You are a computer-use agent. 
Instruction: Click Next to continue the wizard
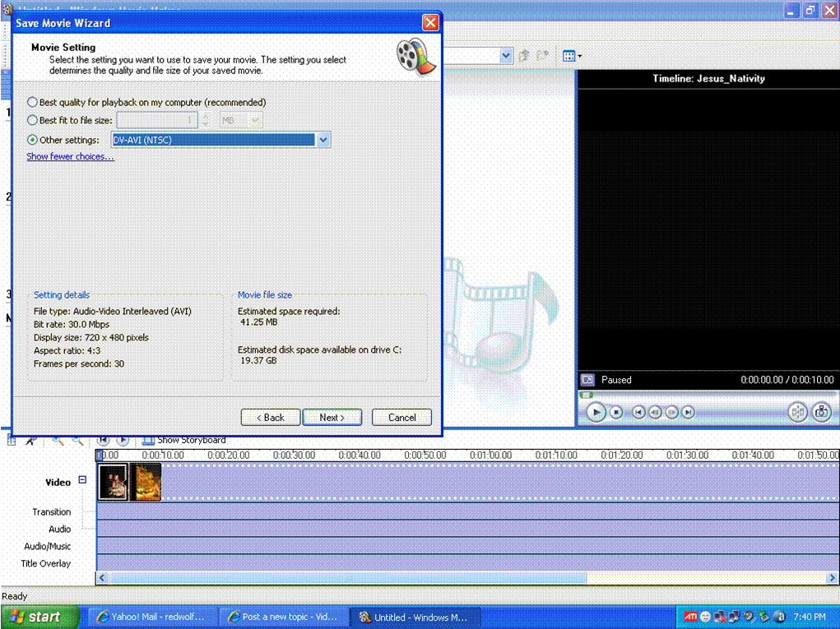(332, 418)
